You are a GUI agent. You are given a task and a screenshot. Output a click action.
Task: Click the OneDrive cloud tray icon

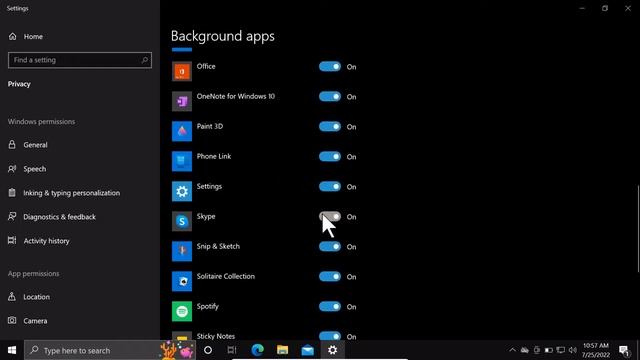point(524,350)
